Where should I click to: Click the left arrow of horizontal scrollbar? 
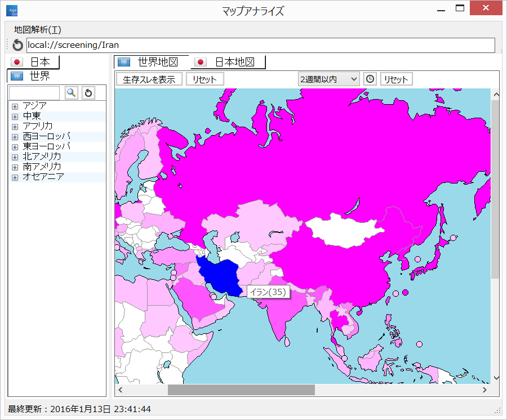(x=121, y=390)
